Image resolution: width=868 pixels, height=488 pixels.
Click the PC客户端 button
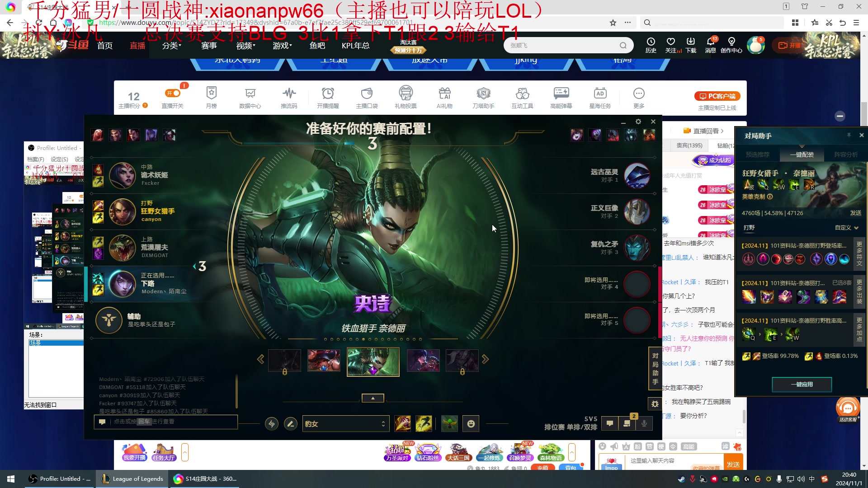717,96
